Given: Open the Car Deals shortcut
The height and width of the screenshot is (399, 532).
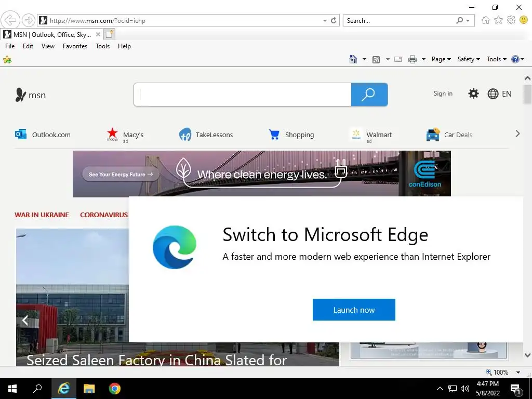Looking at the screenshot, I should 449,135.
